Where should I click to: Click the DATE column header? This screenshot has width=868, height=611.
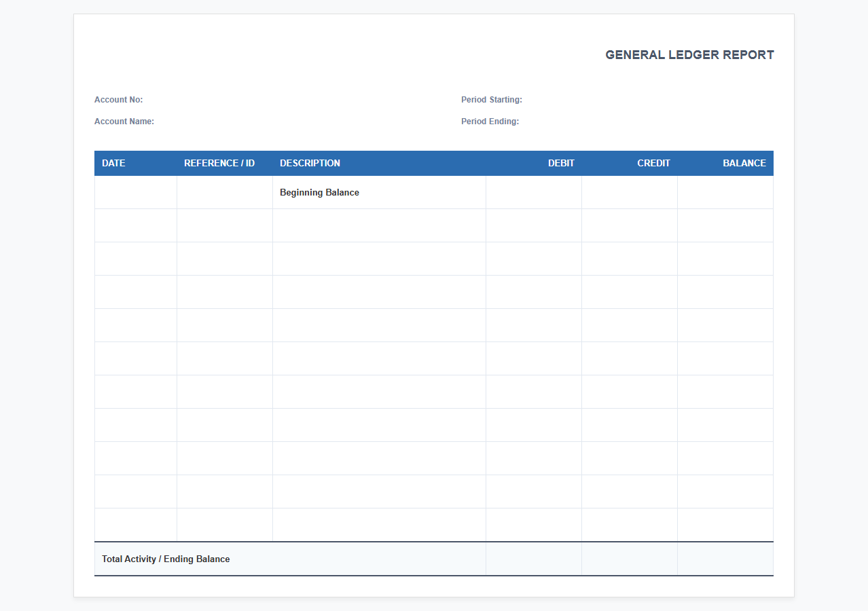[136, 163]
